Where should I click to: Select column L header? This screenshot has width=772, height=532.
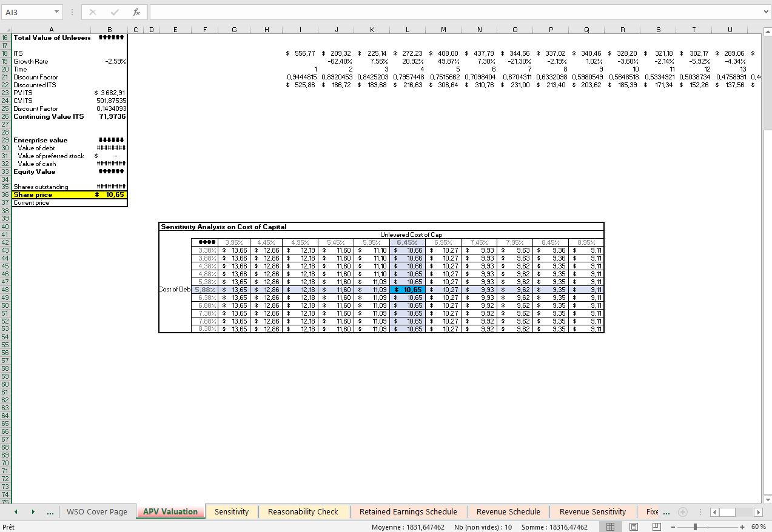coord(407,30)
